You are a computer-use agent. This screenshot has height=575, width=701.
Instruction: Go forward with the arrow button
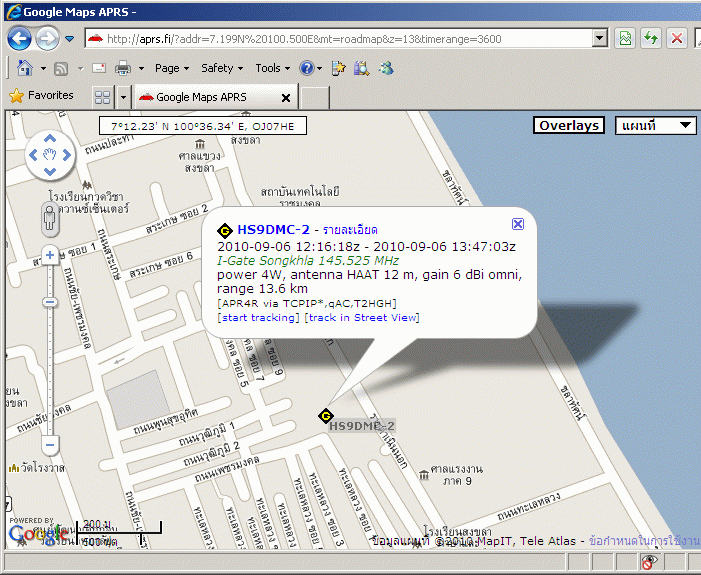[x=47, y=39]
